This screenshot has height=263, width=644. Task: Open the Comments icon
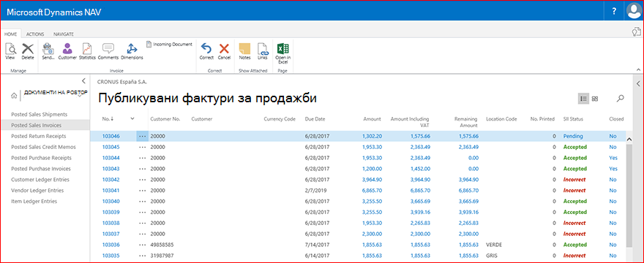click(108, 49)
